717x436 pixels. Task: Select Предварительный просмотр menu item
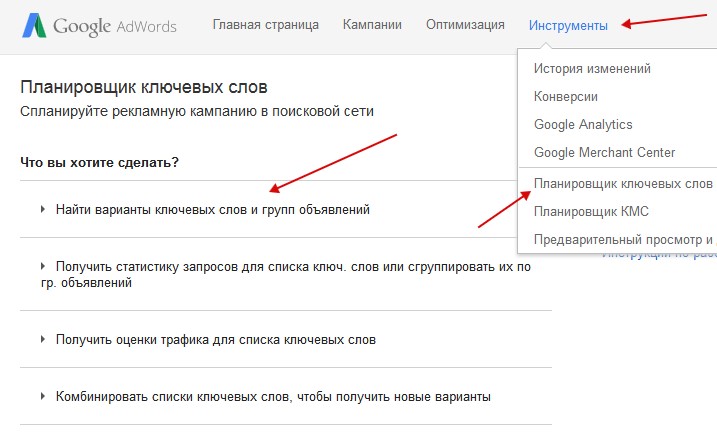click(x=623, y=239)
